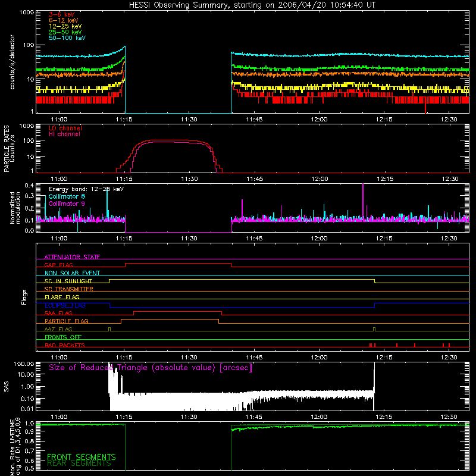Click 'Size of Reduced Triangle (absolute value) [arcsec]'
Viewport: 476px width, 476px height.
pyautogui.click(x=151, y=368)
